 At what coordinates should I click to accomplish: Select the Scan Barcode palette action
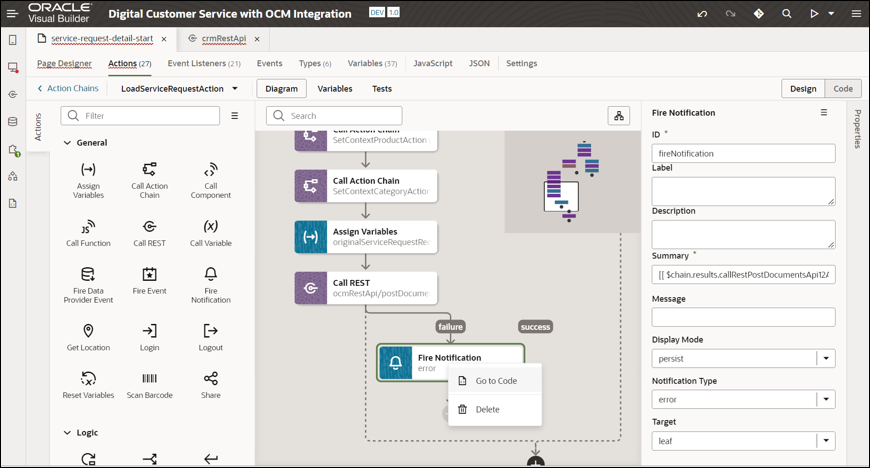tap(149, 385)
